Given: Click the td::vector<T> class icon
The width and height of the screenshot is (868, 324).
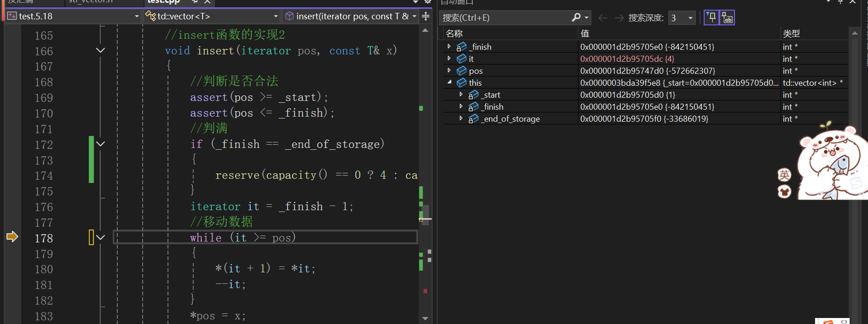Looking at the screenshot, I should [x=150, y=16].
